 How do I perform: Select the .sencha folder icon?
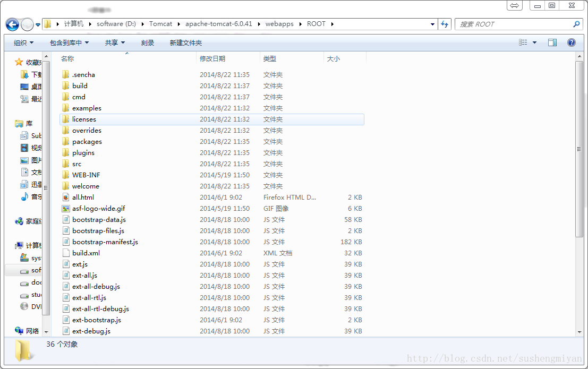click(x=66, y=74)
